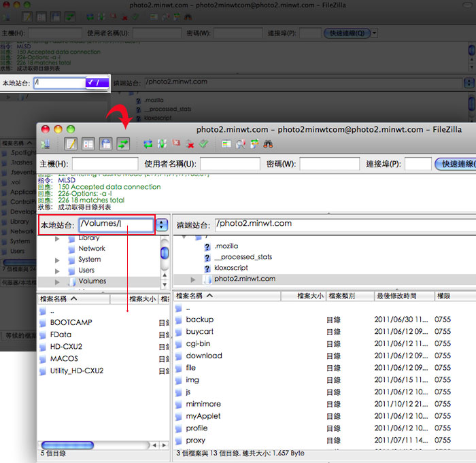Select the Volumes folder in local tree
The width and height of the screenshot is (476, 463).
pyautogui.click(x=92, y=281)
